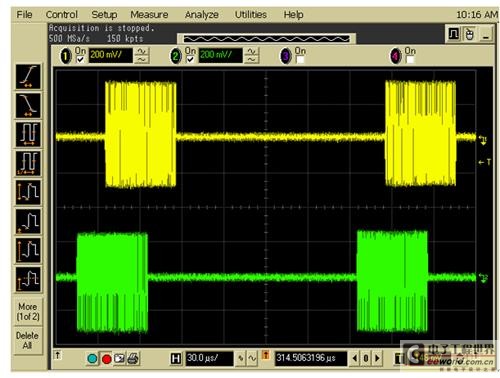The image size is (500, 378).
Task: Enable channel 4 On checkbox
Action: coord(410,60)
